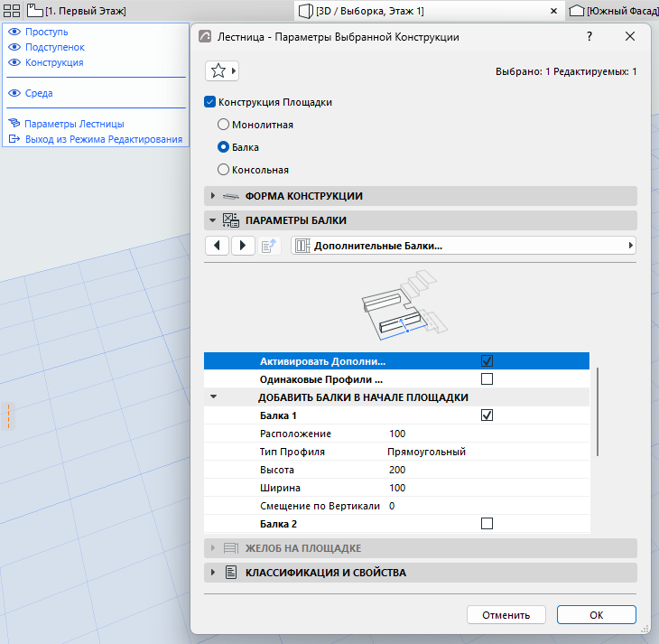Viewport: 659px width, 644px height.
Task: Click the parameter list transfer icon
Action: [x=268, y=246]
